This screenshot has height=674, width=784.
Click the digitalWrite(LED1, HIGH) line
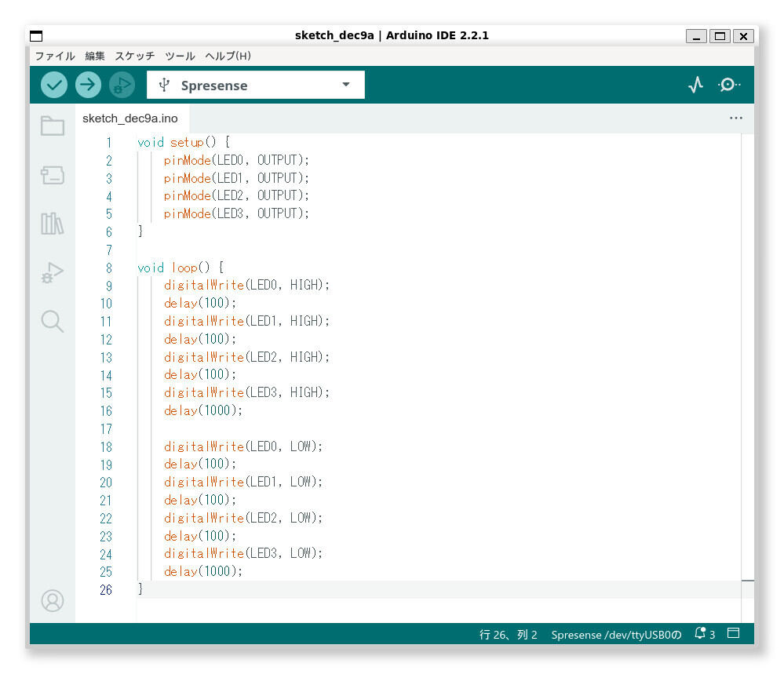pyautogui.click(x=247, y=322)
